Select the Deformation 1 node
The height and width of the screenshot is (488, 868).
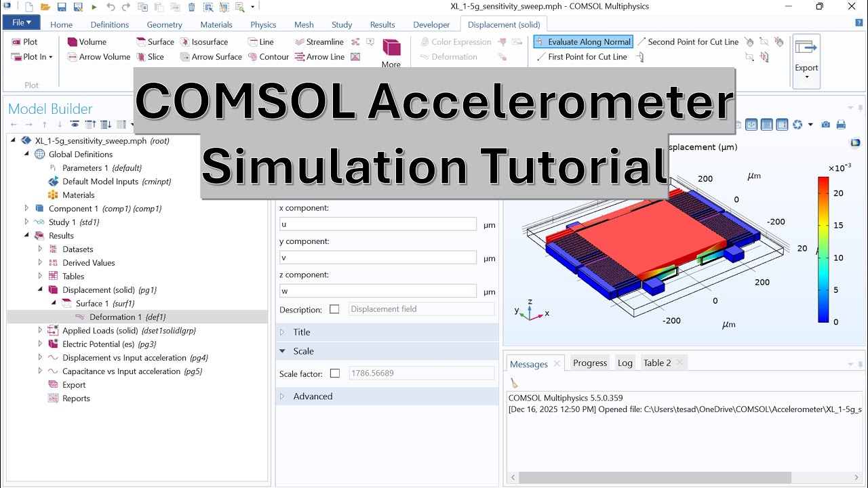pos(120,317)
